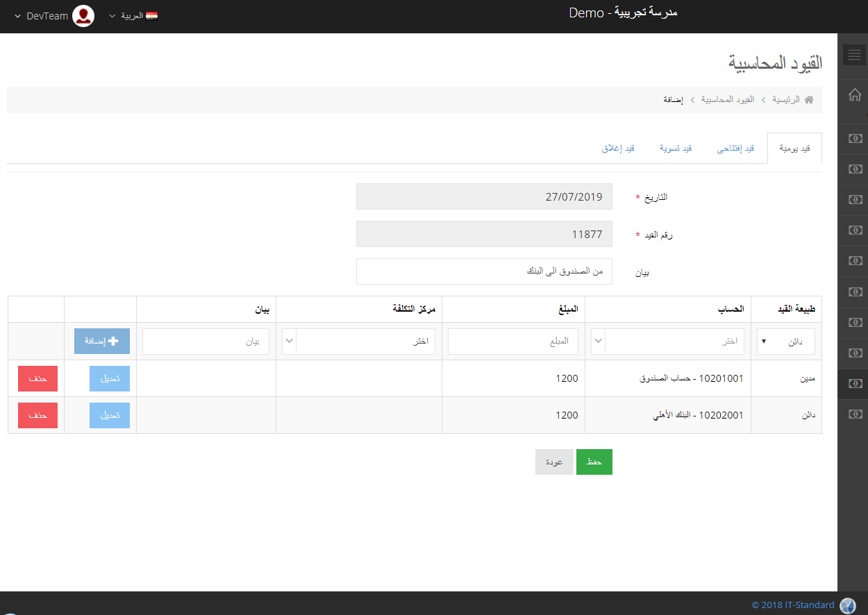
Task: Click the DevTeam user avatar icon
Action: (83, 16)
